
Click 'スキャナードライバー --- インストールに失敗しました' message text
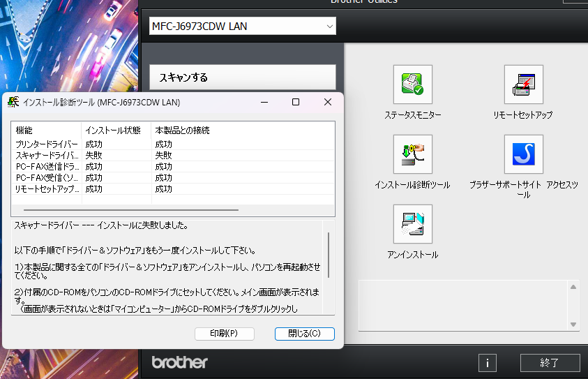(x=101, y=225)
